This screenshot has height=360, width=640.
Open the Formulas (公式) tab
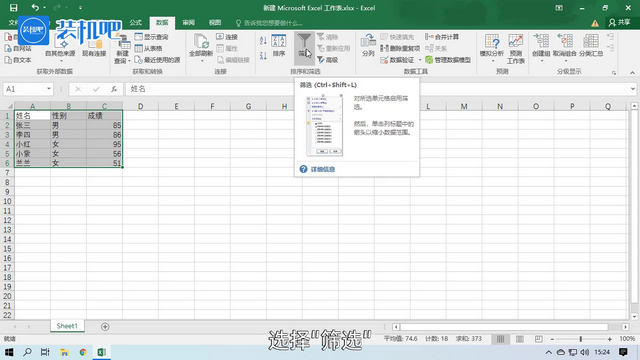pyautogui.click(x=136, y=22)
